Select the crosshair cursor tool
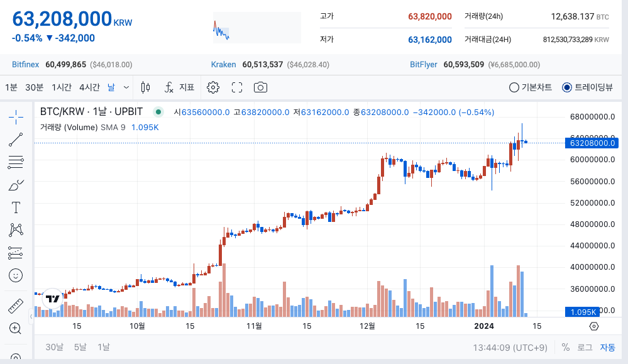The image size is (628, 364). coord(16,118)
